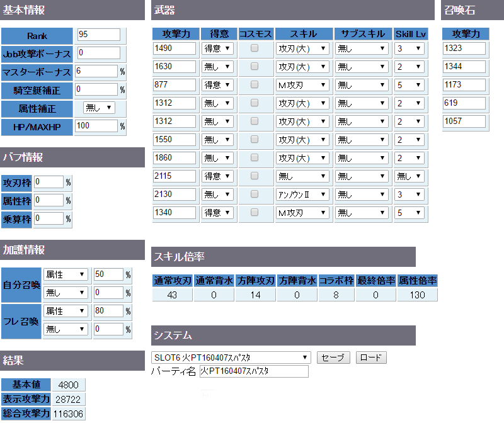Open the 得意 dropdown for weapon 1312 with Skill Lv 2, upper row
504x428 pixels.
pos(217,103)
